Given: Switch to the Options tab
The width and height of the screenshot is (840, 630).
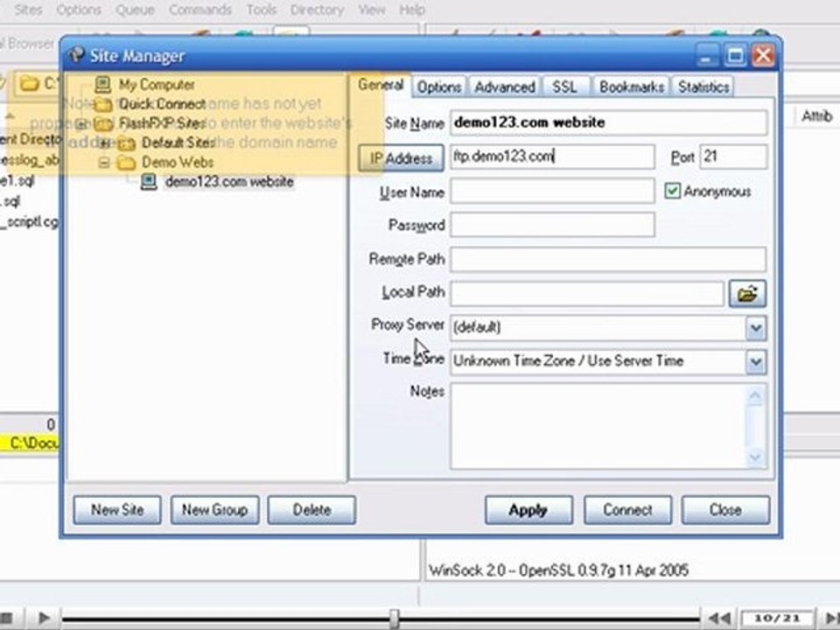Looking at the screenshot, I should tap(439, 87).
